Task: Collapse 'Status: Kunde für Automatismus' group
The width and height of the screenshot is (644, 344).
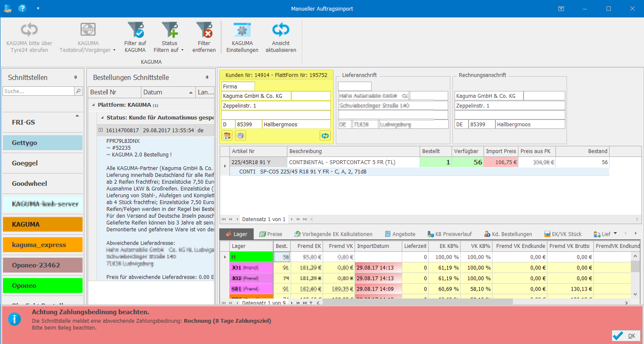Action: tap(102, 117)
